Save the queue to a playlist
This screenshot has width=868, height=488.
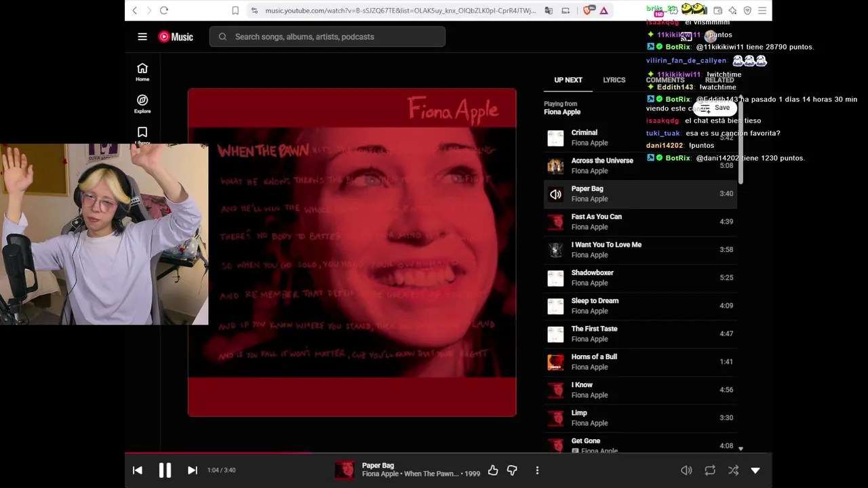715,108
